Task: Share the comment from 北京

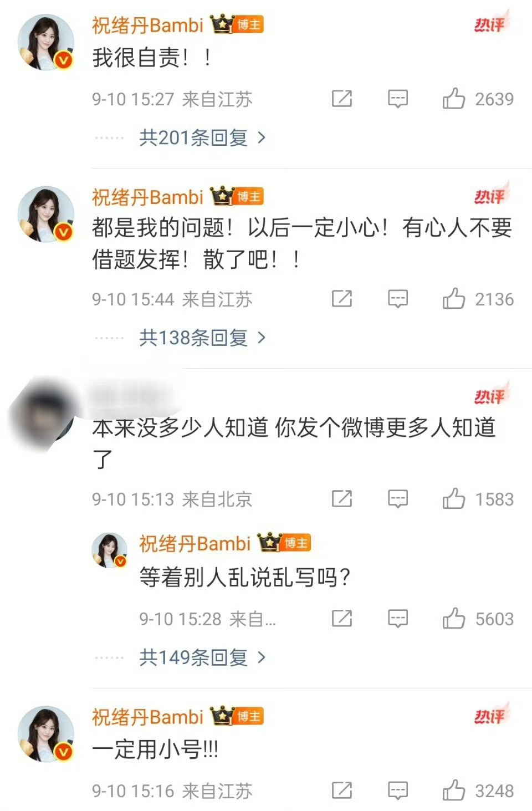Action: (342, 499)
